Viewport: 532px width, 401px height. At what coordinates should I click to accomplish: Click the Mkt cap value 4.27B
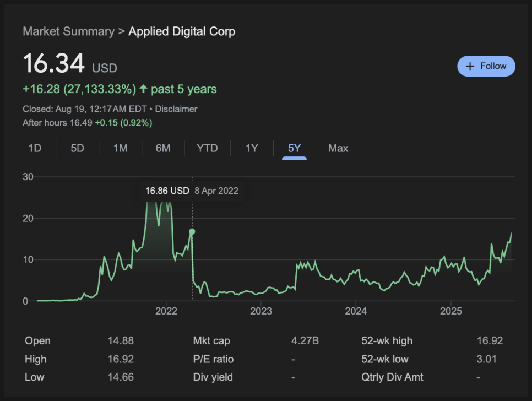[x=305, y=340]
